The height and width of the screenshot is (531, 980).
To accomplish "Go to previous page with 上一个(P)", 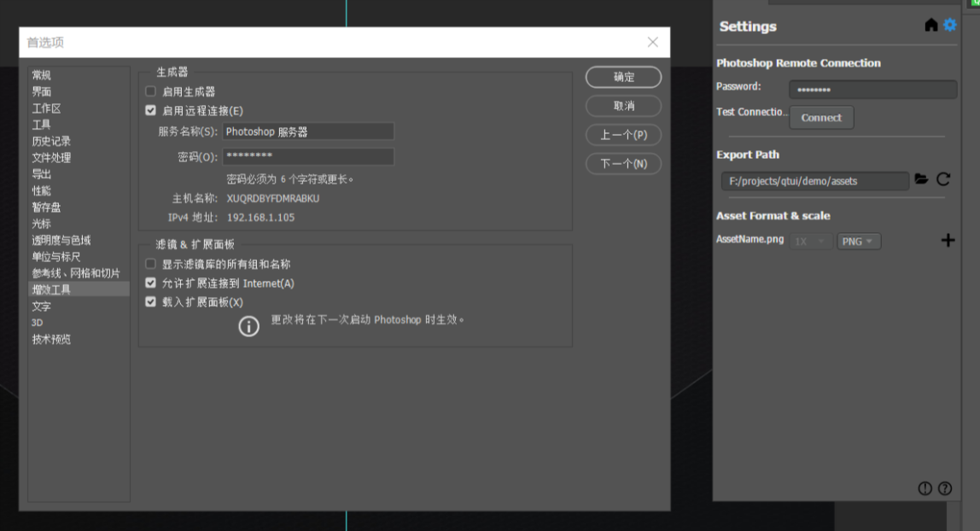I will (x=623, y=135).
